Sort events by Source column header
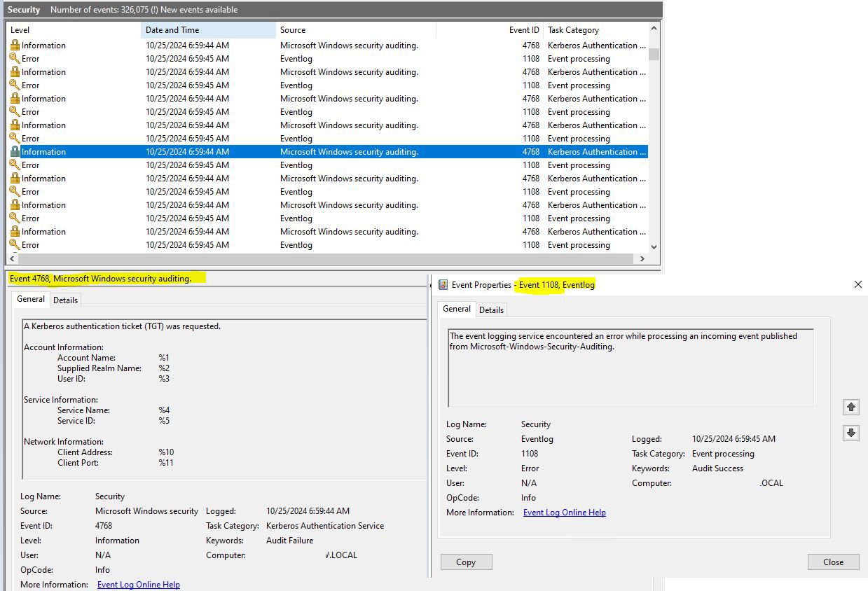 (356, 30)
